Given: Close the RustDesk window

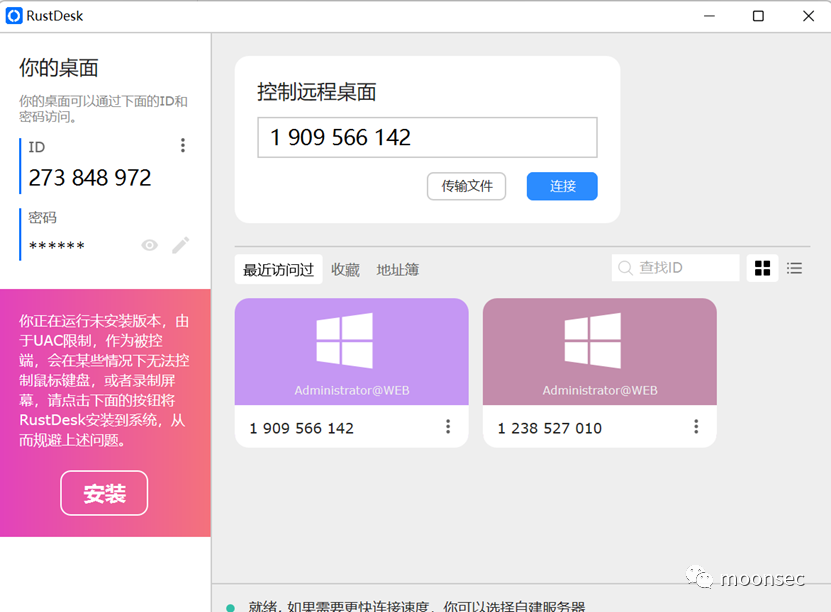Looking at the screenshot, I should coord(808,16).
